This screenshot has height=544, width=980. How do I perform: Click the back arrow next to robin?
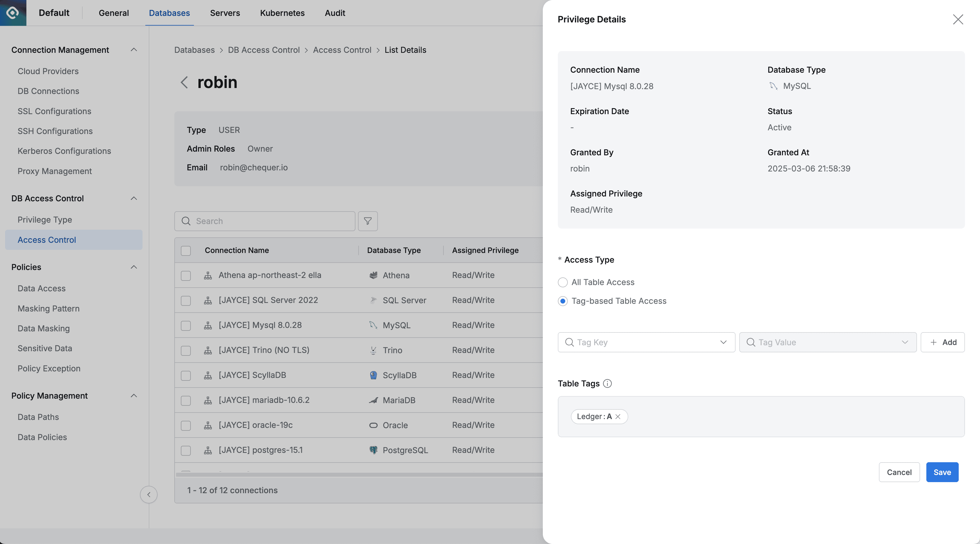[185, 82]
